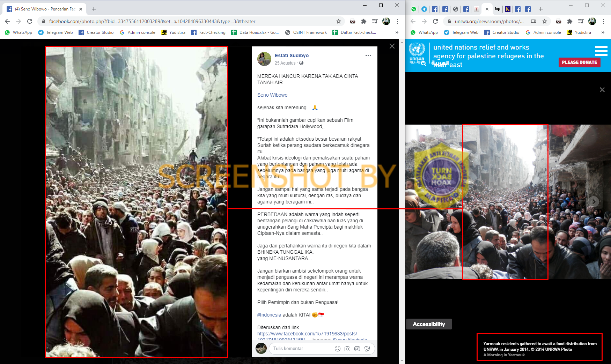Image resolution: width=611 pixels, height=364 pixels.
Task: Switch to Washington Post tab in right window
Action: pyautogui.click(x=498, y=9)
